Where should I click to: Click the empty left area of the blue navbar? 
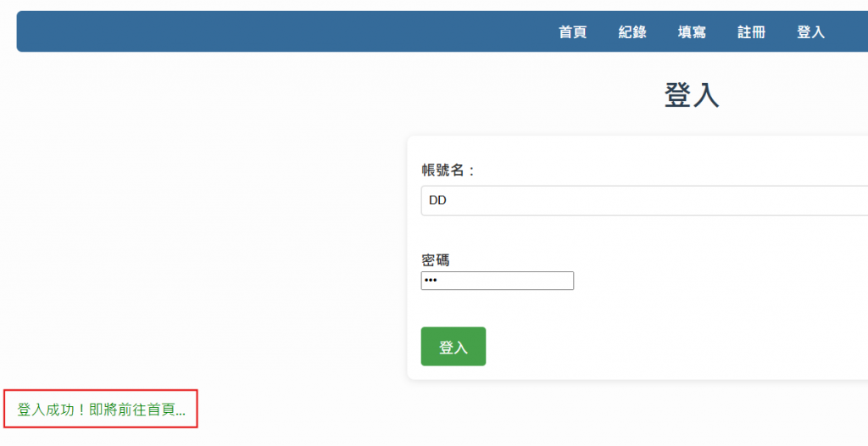[277, 31]
